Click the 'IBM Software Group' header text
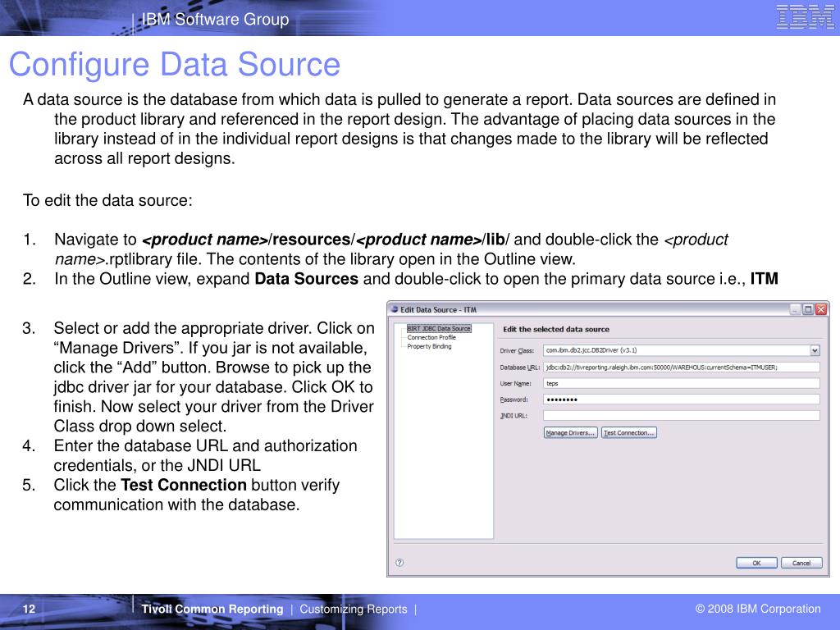This screenshot has height=630, width=840. tap(216, 20)
